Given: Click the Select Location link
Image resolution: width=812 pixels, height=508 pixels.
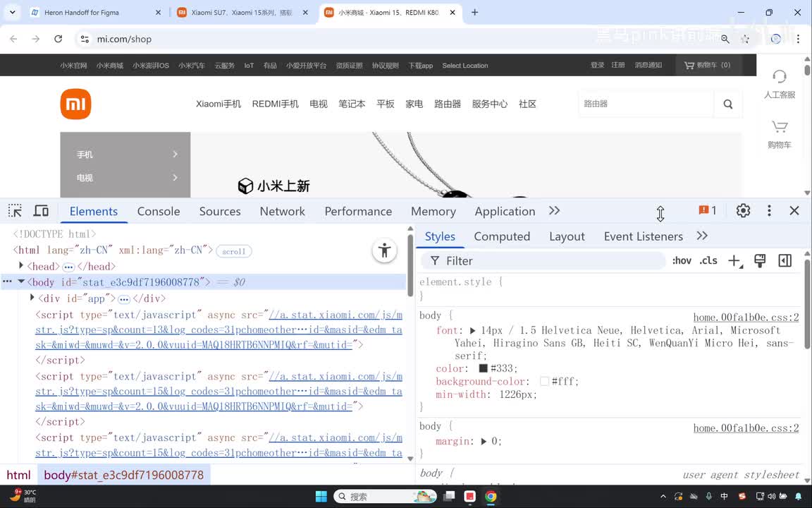Looking at the screenshot, I should (465, 66).
